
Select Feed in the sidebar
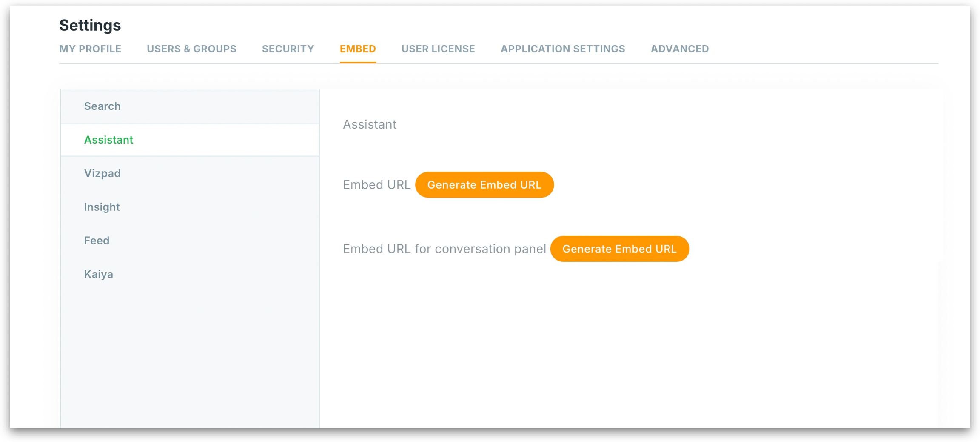click(190, 241)
